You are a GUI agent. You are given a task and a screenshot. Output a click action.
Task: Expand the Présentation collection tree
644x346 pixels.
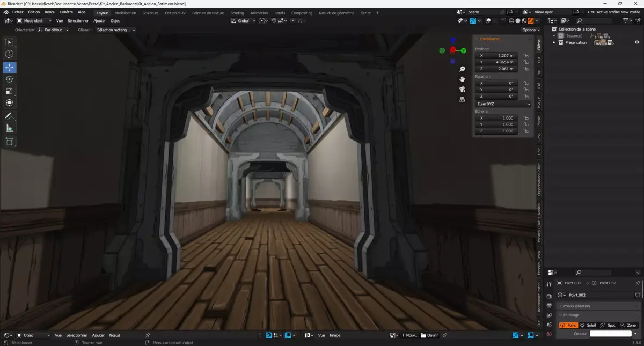point(553,42)
